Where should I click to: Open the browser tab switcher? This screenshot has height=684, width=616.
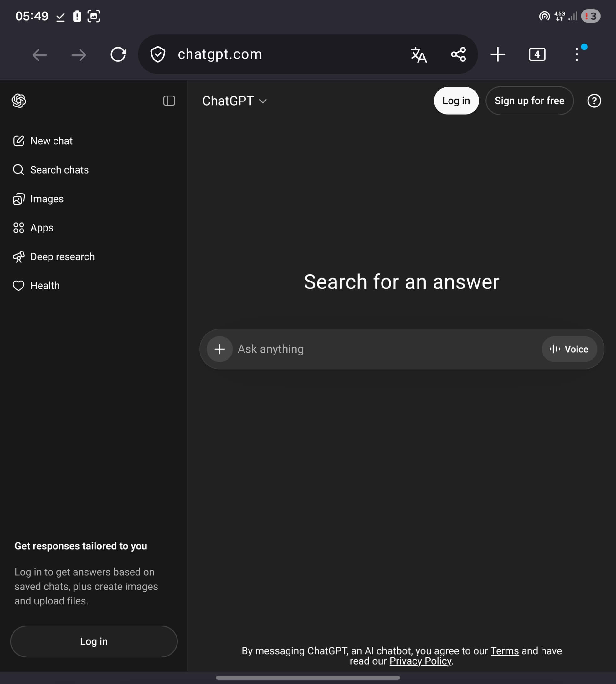tap(537, 54)
